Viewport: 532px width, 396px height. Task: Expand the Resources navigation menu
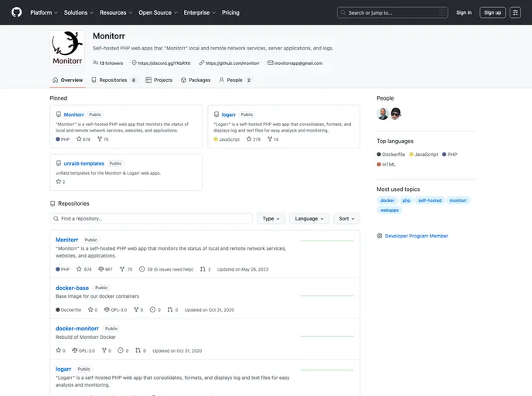point(116,12)
